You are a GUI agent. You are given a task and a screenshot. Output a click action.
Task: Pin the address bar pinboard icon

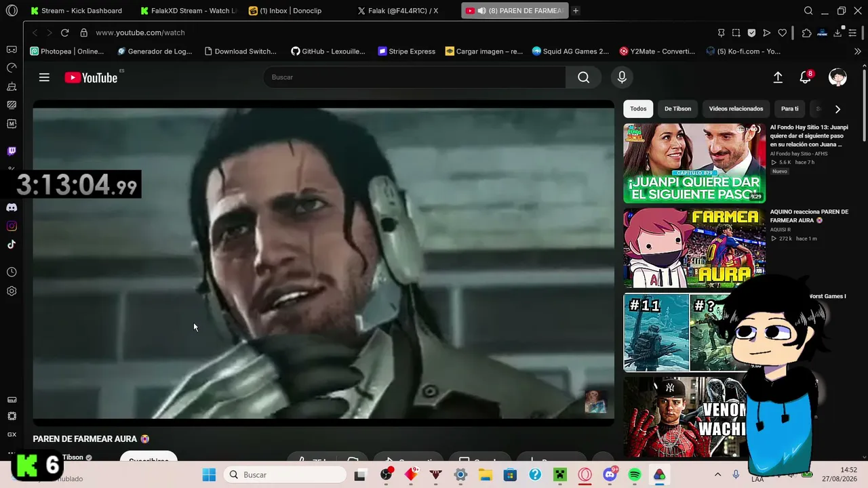point(722,33)
